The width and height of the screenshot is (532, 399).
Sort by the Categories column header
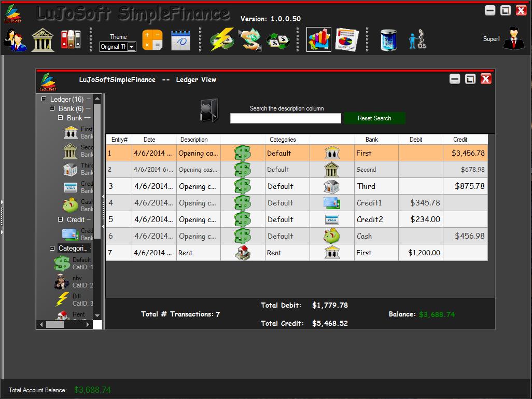pos(287,140)
